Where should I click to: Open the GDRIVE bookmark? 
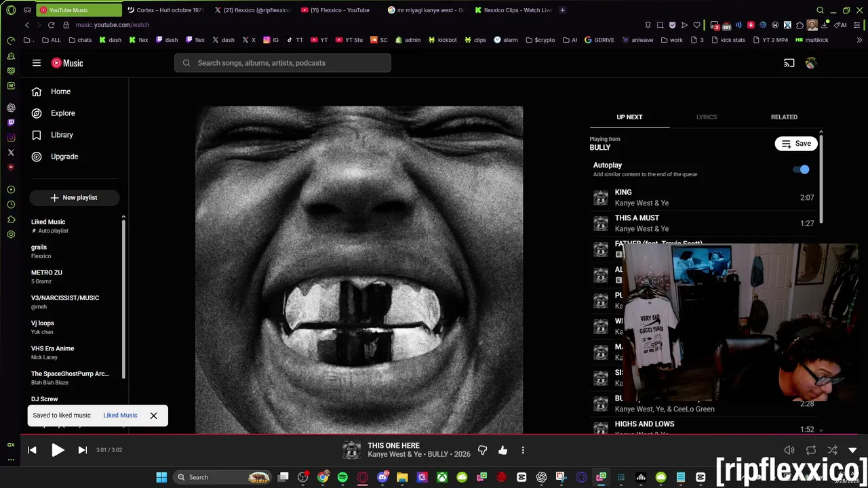click(x=599, y=40)
